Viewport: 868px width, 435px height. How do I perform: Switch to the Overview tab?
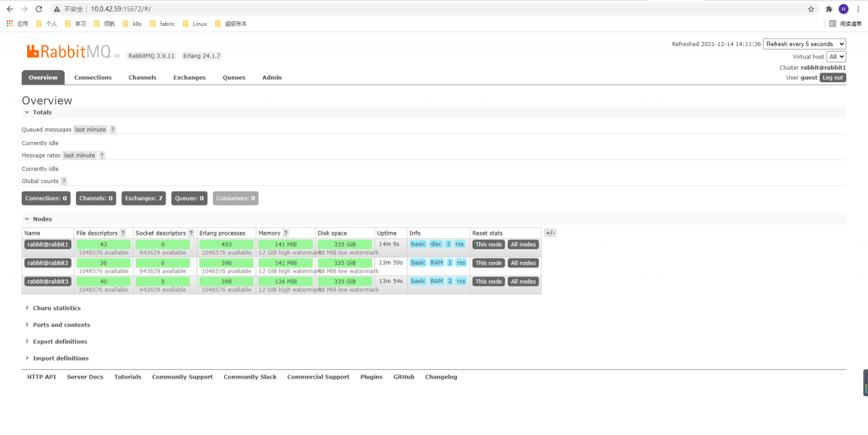[43, 77]
